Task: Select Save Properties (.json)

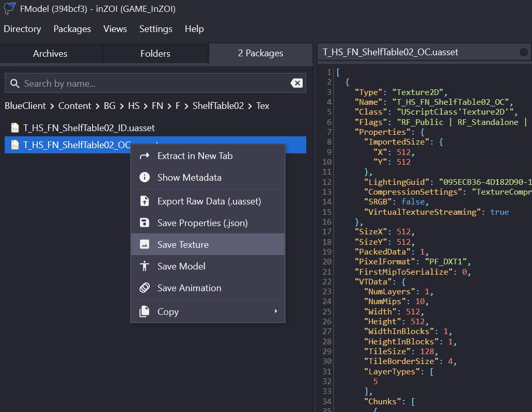Action: tap(208, 223)
